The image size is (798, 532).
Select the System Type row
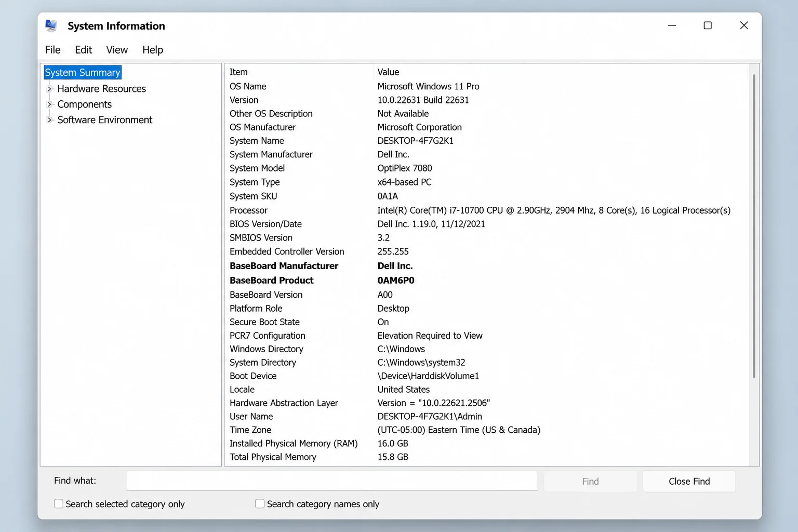tap(487, 182)
